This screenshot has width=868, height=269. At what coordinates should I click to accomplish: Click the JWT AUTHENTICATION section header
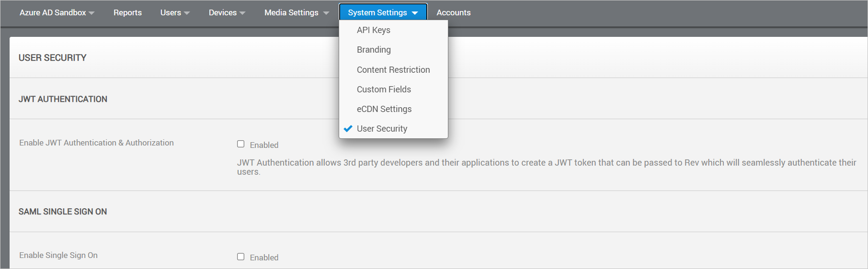[63, 99]
